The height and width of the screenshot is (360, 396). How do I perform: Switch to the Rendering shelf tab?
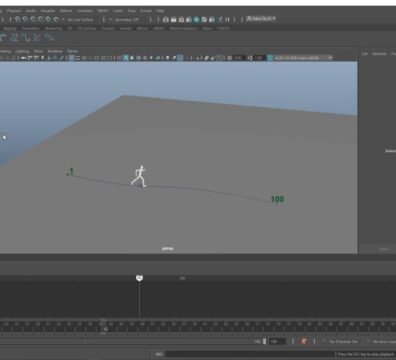(53, 29)
